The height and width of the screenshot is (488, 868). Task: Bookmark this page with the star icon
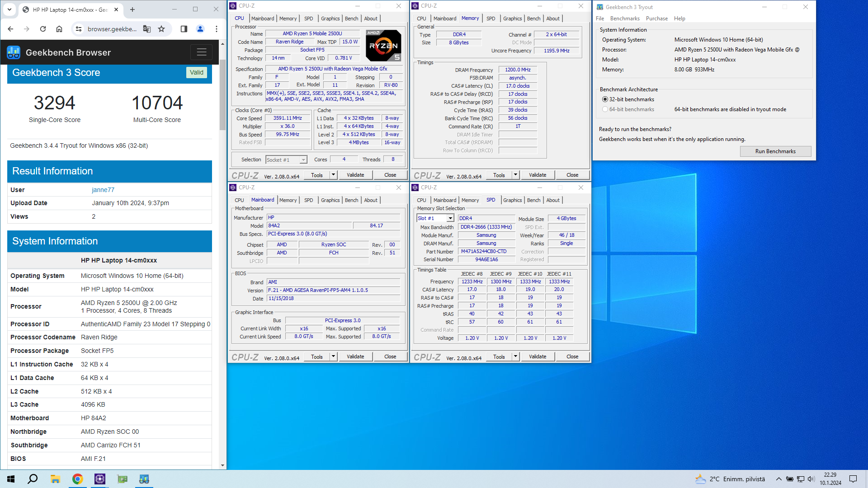click(161, 29)
